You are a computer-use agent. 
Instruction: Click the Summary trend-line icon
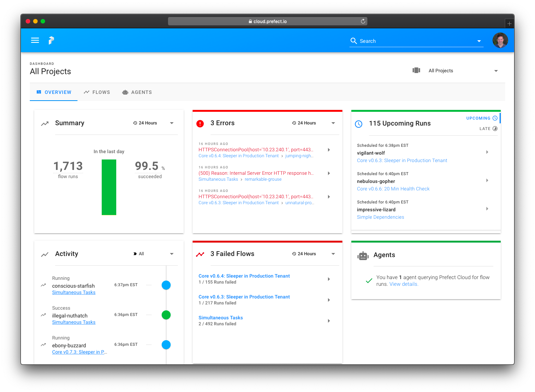[x=44, y=123]
